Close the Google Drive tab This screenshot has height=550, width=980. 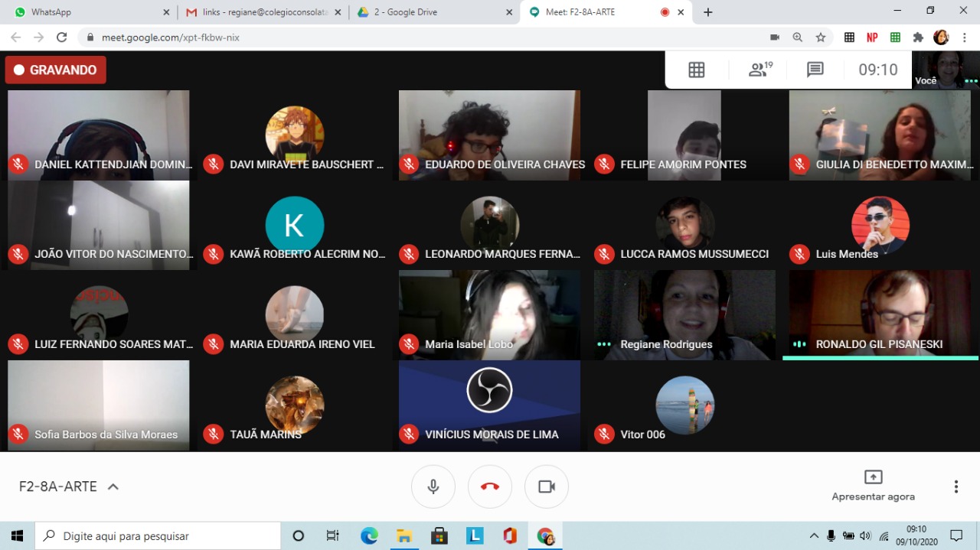[x=510, y=12]
